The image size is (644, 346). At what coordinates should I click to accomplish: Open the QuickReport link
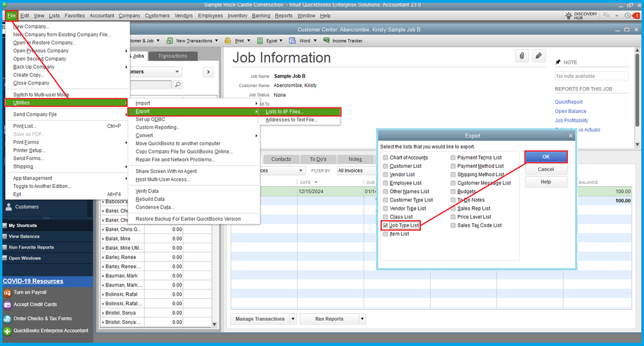(569, 102)
